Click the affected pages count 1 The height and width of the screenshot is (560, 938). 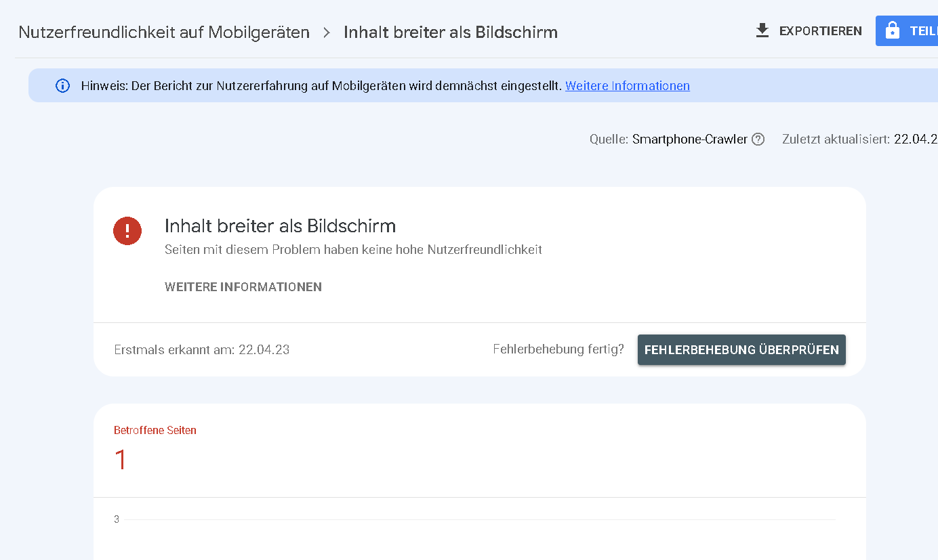(x=121, y=460)
